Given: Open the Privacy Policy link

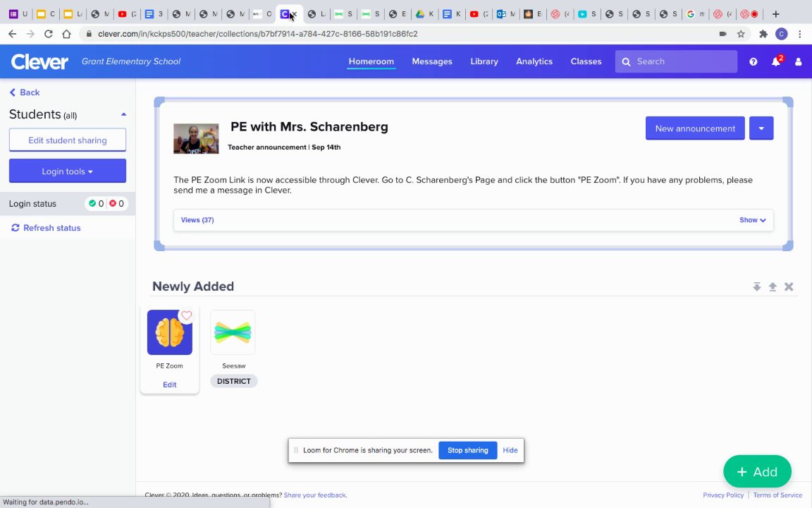Looking at the screenshot, I should 723,495.
